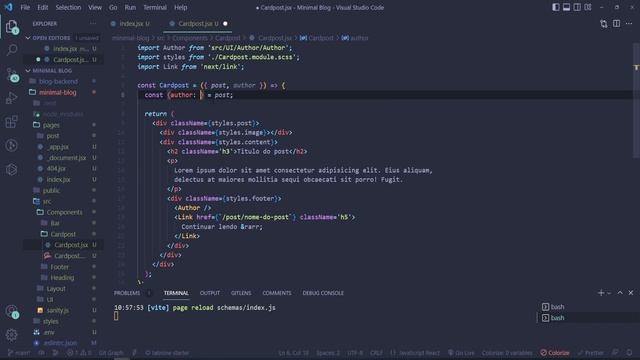Open 404.jsx in the explorer
Viewport: 640px width, 360px height.
[56, 168]
